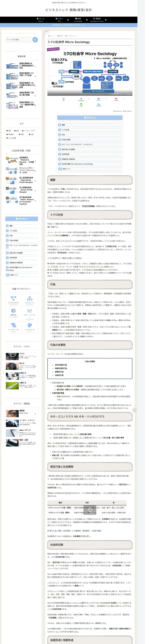145x644 pixels.
Task: Open the 考える skill category card
Action: [x=22, y=366]
